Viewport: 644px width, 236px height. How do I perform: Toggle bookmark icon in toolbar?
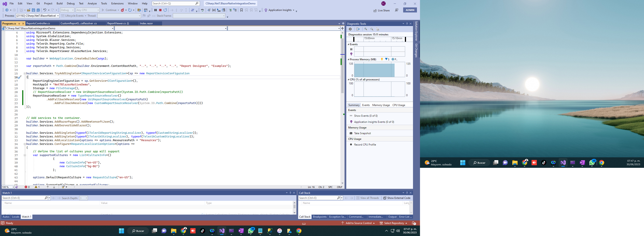[x=241, y=10]
